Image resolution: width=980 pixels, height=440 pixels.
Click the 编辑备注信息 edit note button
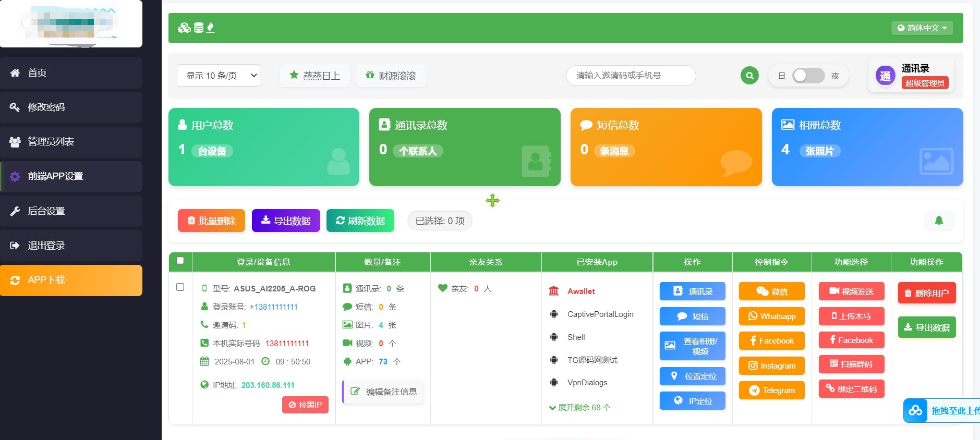pos(384,392)
